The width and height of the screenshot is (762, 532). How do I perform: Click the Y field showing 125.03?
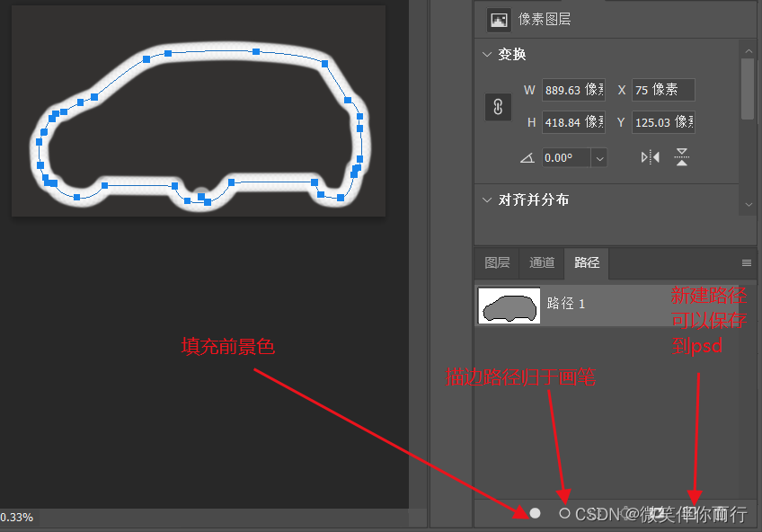pyautogui.click(x=663, y=122)
